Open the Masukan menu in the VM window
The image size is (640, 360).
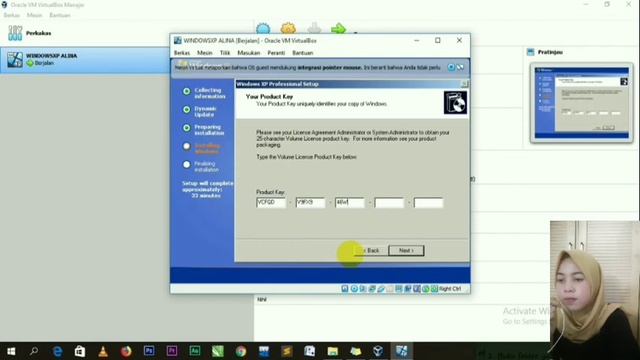click(249, 53)
